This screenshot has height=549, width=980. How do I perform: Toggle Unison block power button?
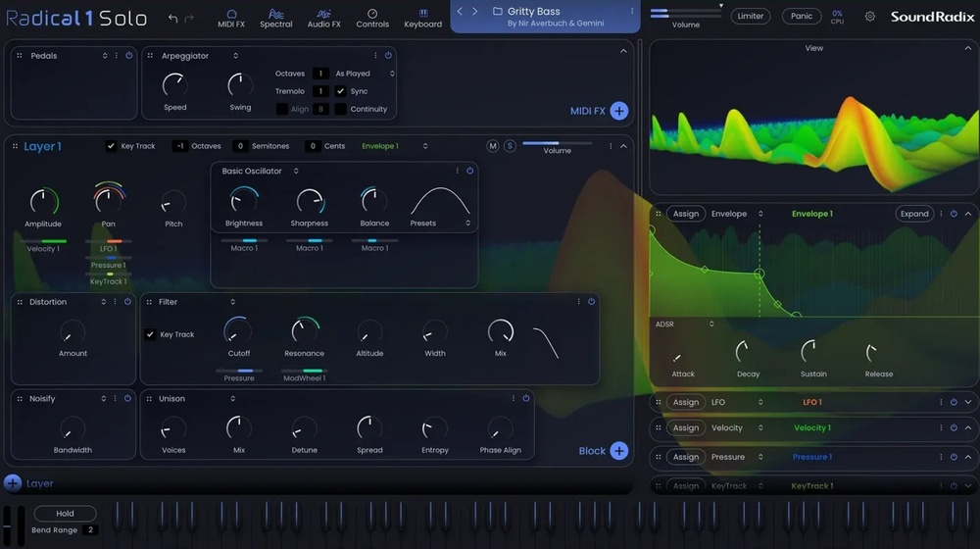tap(526, 398)
